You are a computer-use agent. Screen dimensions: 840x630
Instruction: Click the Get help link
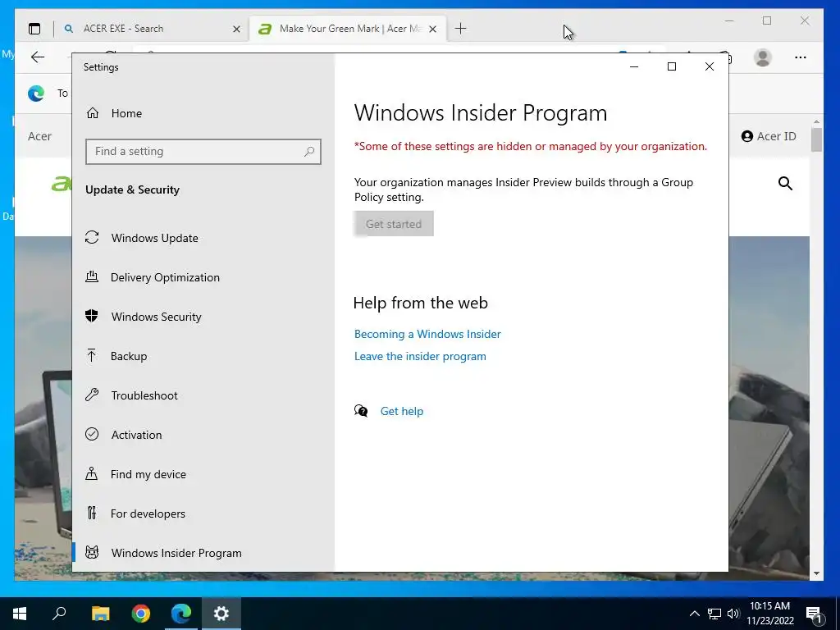pyautogui.click(x=402, y=411)
